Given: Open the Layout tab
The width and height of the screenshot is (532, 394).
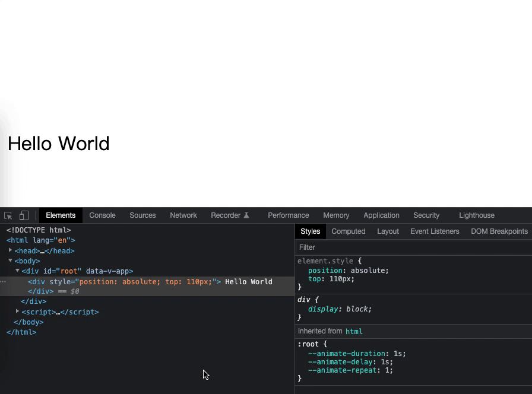Looking at the screenshot, I should click(x=388, y=231).
